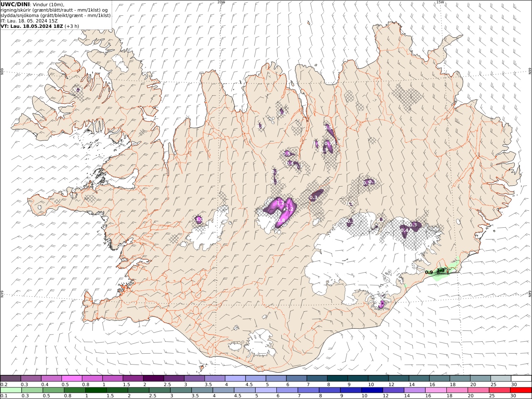Click the light purple swatch labeled 14 in rain scale

[x=414, y=390]
